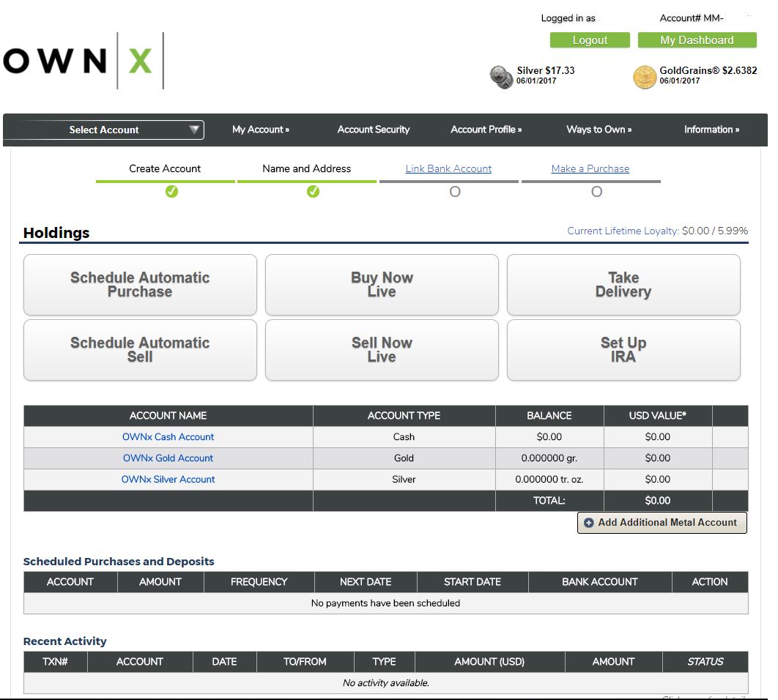Click the OWNx logo

tap(84, 61)
